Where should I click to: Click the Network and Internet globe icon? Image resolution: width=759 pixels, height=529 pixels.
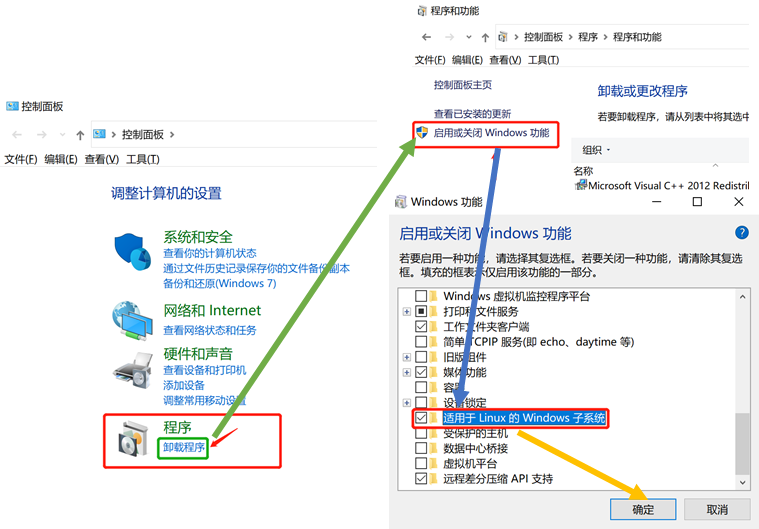132,320
